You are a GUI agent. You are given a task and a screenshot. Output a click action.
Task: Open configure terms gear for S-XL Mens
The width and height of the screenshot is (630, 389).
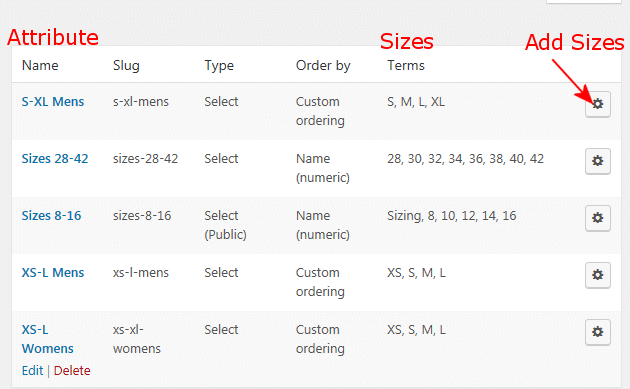tap(597, 104)
